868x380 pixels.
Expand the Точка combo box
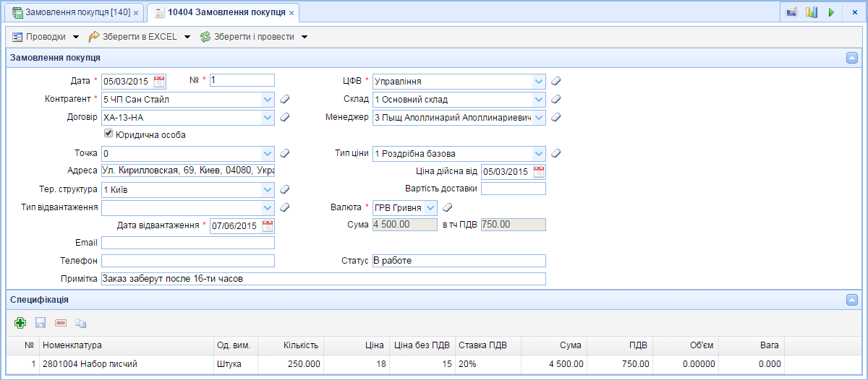pos(268,153)
